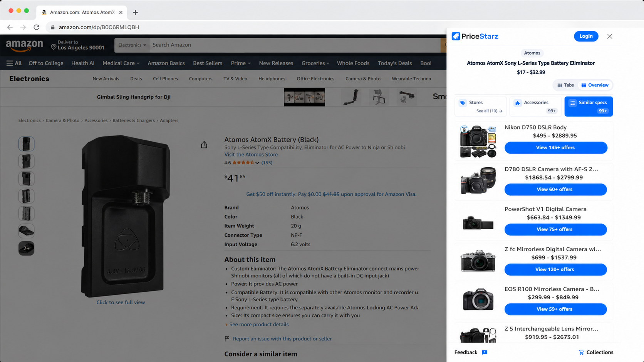
Task: View 135+ offers for Nikon D750
Action: [556, 148]
